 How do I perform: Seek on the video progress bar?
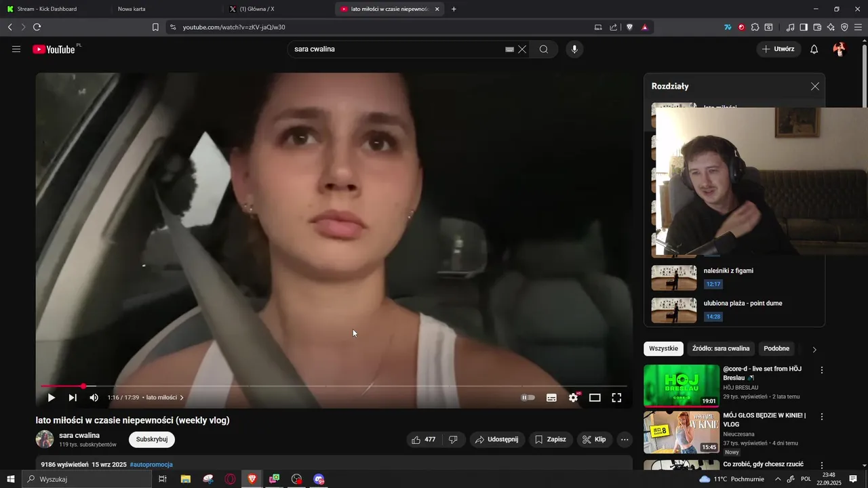coord(334,386)
